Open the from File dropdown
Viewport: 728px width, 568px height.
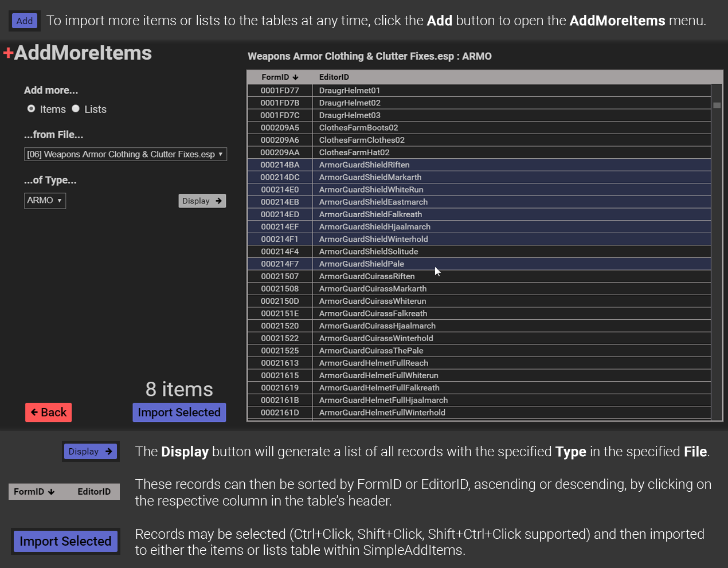tap(126, 154)
